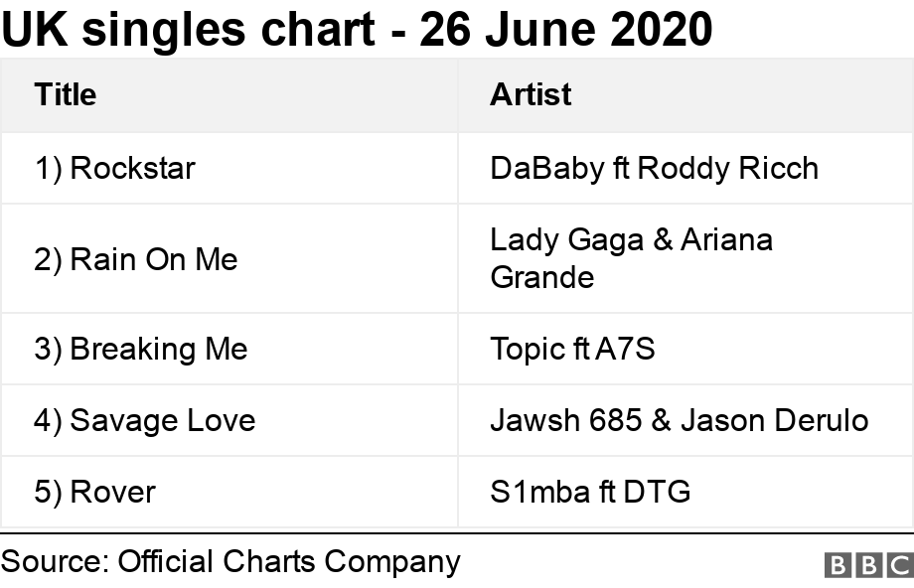The image size is (914, 588).
Task: Click the BBC logo
Action: tap(868, 565)
